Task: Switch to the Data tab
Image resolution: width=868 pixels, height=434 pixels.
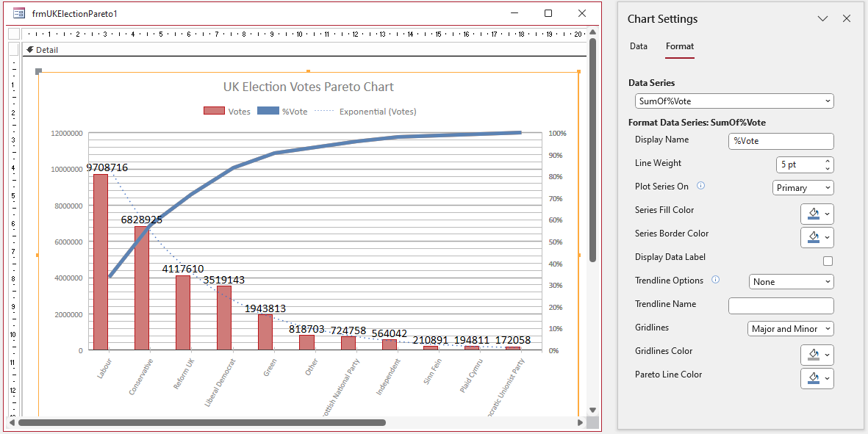Action: point(638,46)
